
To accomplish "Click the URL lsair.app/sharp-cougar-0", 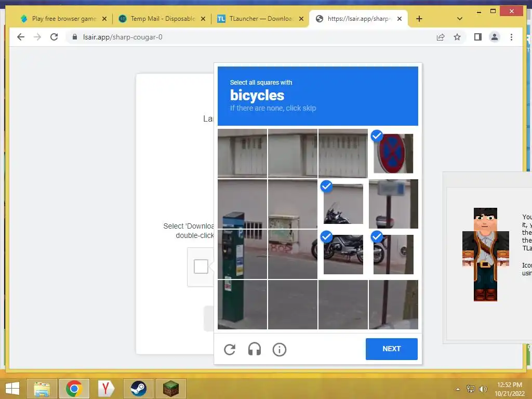I will pyautogui.click(x=123, y=37).
